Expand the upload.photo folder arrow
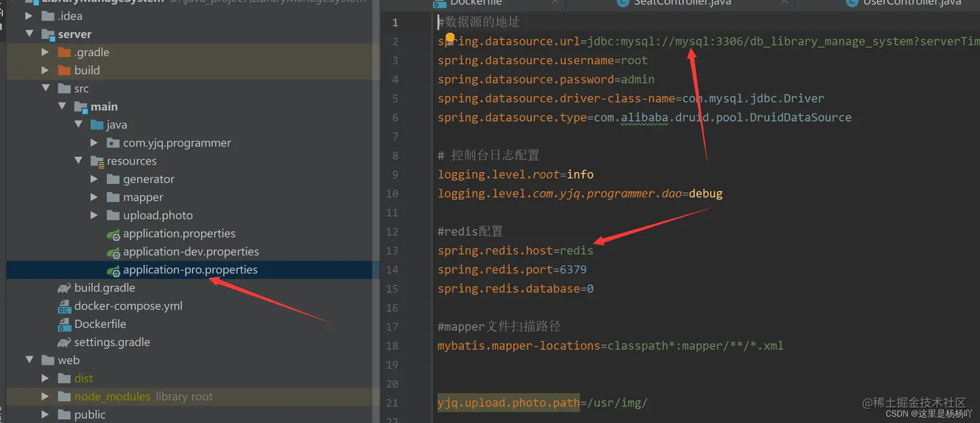Image resolution: width=980 pixels, height=423 pixels. tap(94, 216)
